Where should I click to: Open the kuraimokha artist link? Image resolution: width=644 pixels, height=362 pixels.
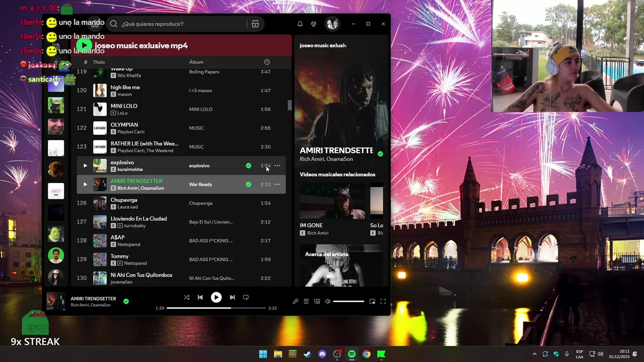[x=130, y=169]
